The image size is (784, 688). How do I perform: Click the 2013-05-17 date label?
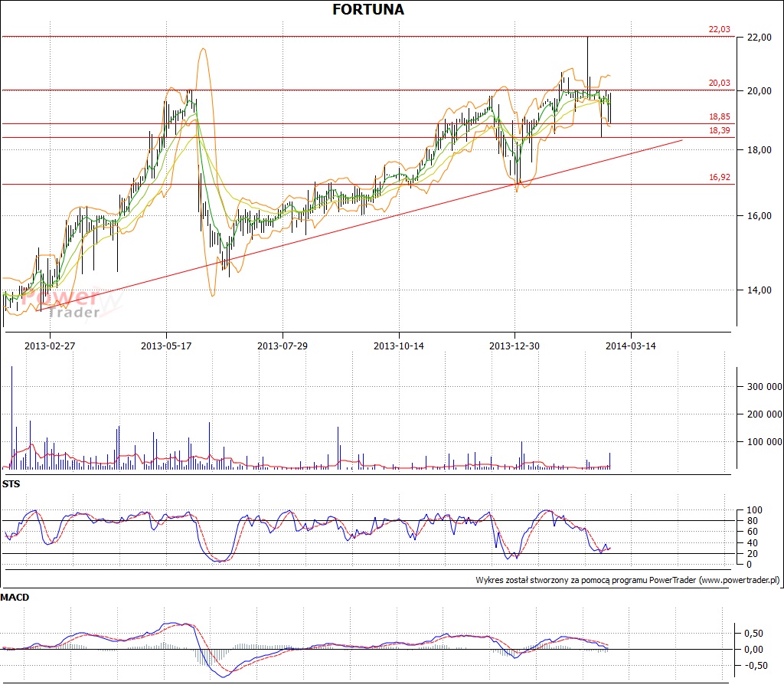click(x=166, y=346)
